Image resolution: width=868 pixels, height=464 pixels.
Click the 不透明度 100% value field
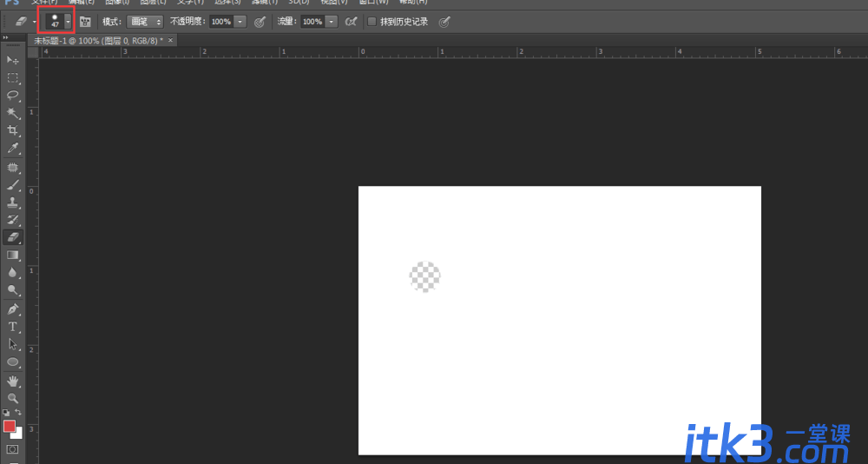[221, 22]
